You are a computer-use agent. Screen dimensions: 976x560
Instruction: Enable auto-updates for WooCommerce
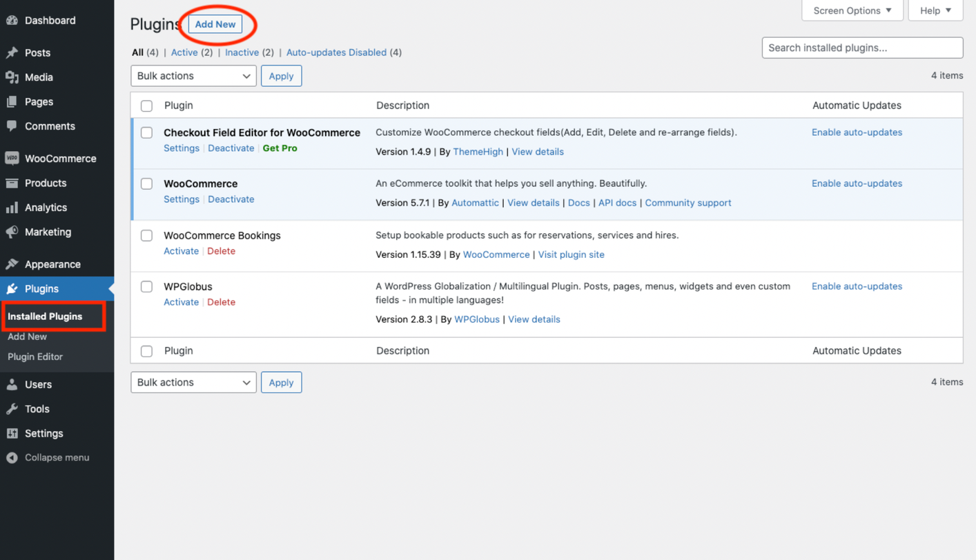(x=857, y=183)
